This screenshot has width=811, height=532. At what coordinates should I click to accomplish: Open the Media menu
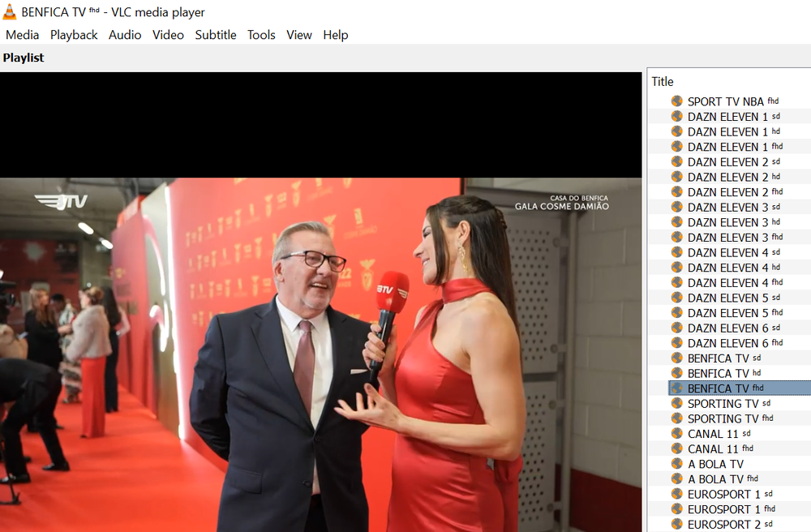coord(22,35)
